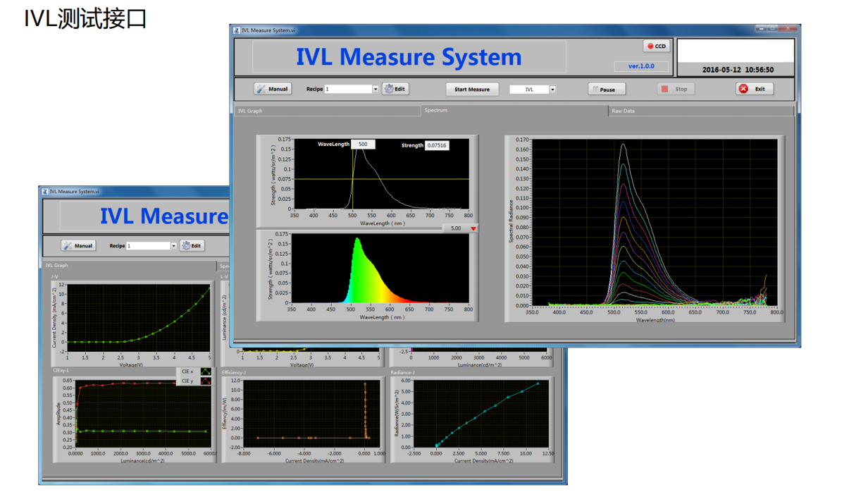Click the WaveLength value field
Viewport: 868px width, 492px height.
[363, 144]
